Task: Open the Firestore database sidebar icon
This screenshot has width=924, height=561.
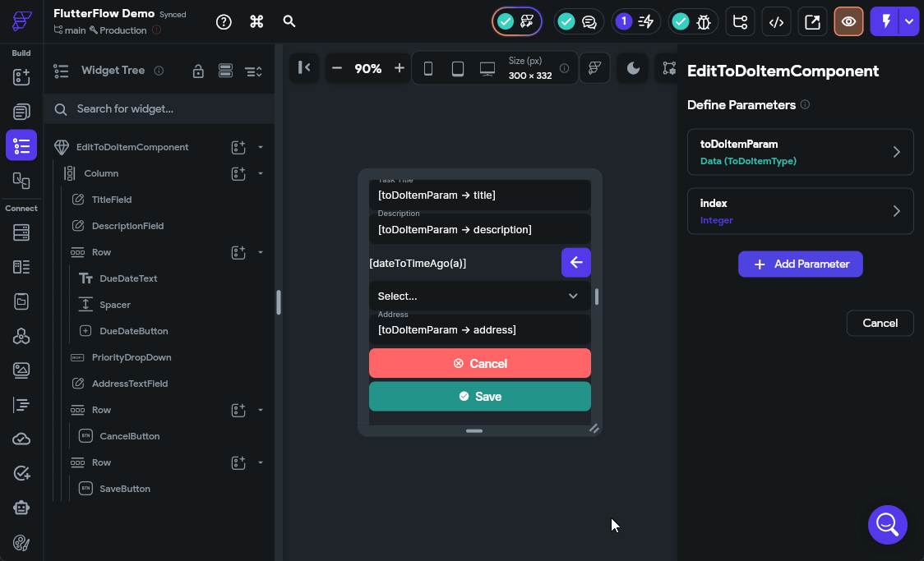Action: (x=21, y=232)
